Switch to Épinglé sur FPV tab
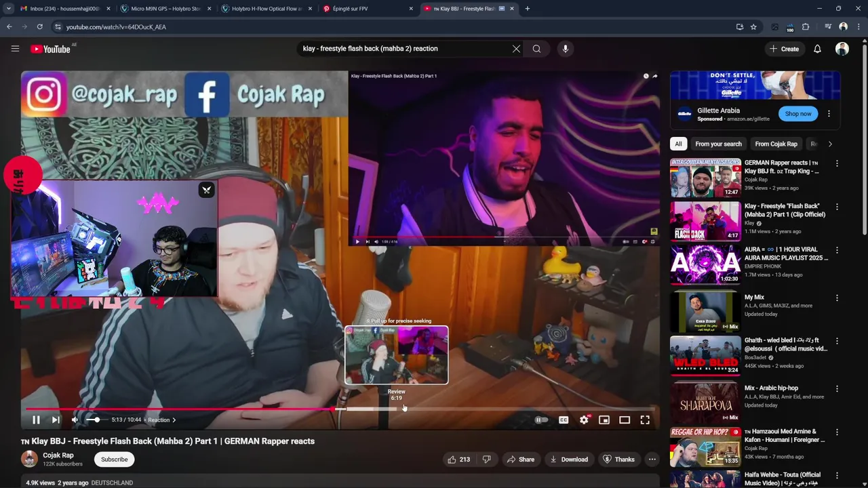This screenshot has height=488, width=868. [368, 9]
